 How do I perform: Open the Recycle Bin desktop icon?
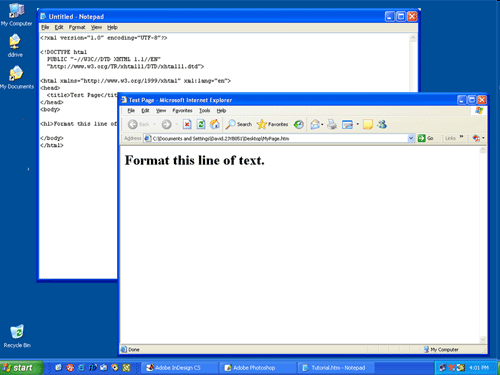pyautogui.click(x=17, y=336)
